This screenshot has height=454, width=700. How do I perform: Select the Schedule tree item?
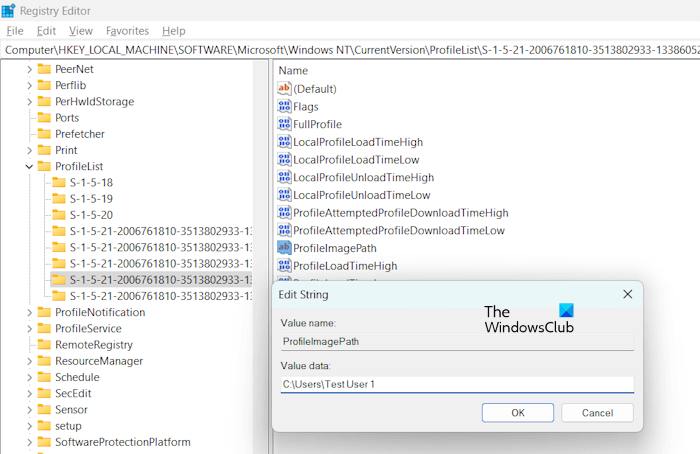click(x=77, y=377)
